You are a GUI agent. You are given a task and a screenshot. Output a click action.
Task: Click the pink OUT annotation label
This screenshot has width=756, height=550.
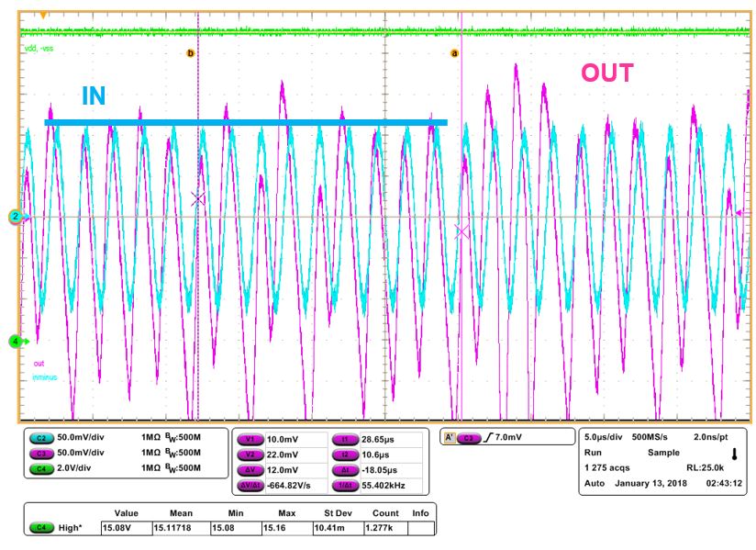tap(607, 73)
